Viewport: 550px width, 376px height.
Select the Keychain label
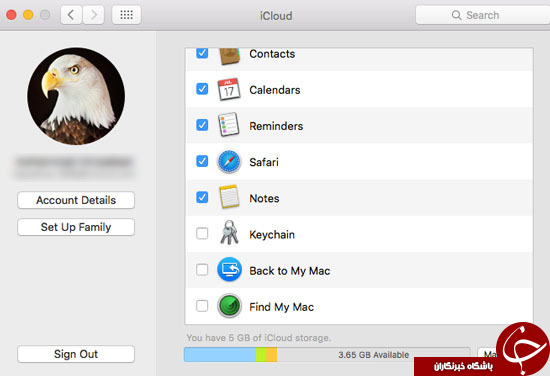coord(272,235)
